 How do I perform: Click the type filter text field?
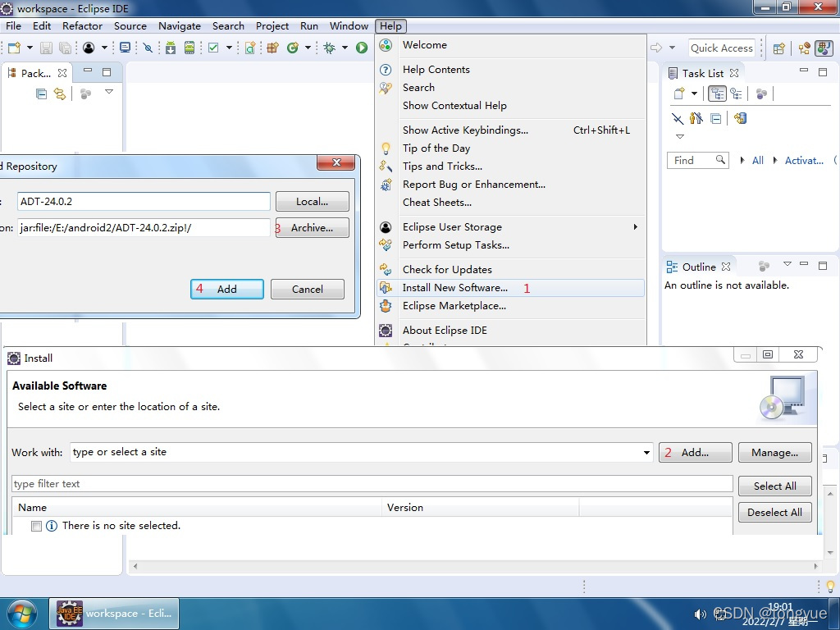[x=372, y=484]
